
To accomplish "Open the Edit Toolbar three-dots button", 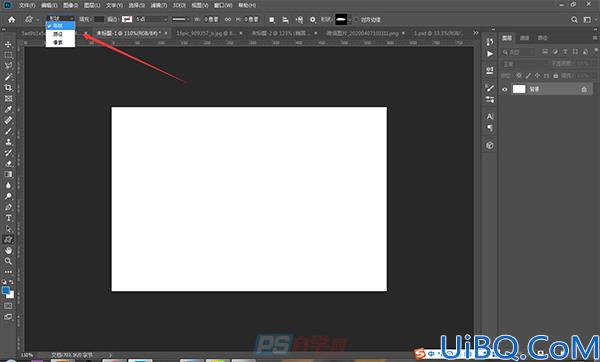I will 8,272.
